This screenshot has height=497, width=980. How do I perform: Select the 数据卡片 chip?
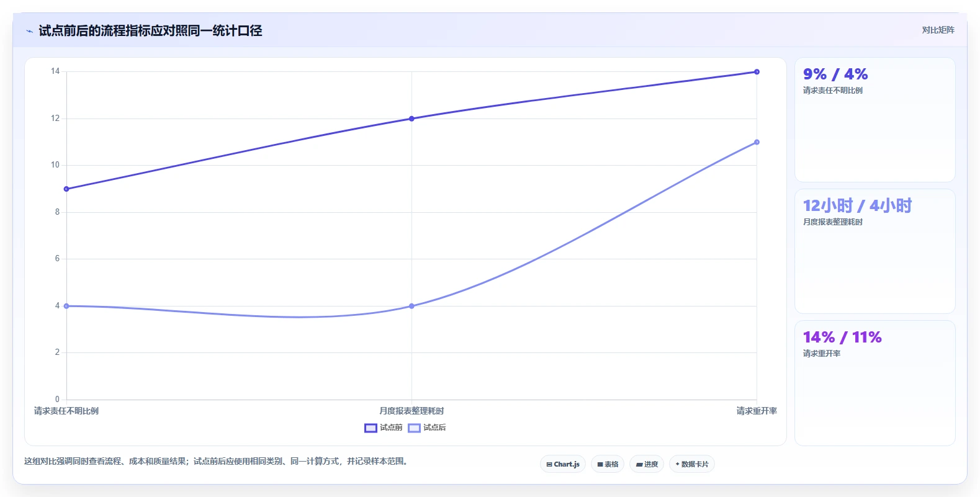tap(692, 464)
